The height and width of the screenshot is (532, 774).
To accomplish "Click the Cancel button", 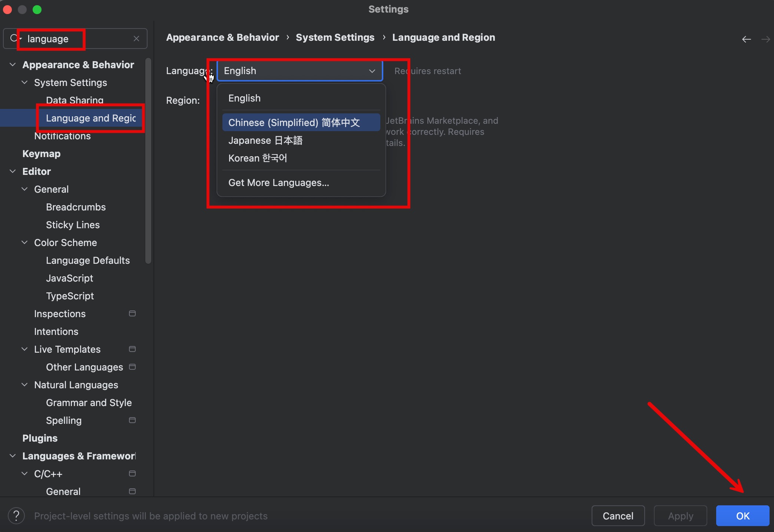I will coord(618,516).
